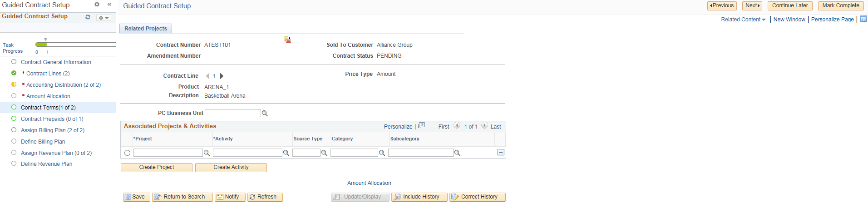Open Contract Prepaids (0 of 1) step
The height and width of the screenshot is (214, 868).
52,119
